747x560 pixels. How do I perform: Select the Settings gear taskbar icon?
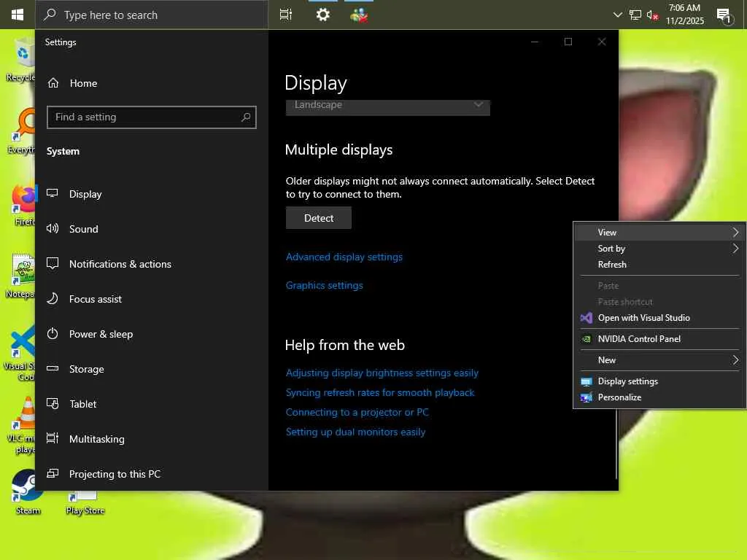click(323, 15)
